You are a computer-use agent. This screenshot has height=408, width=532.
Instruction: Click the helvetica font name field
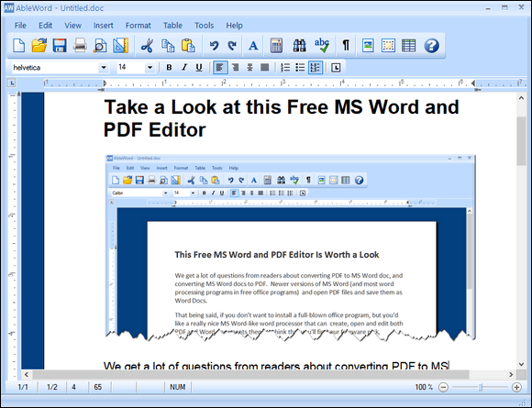55,68
